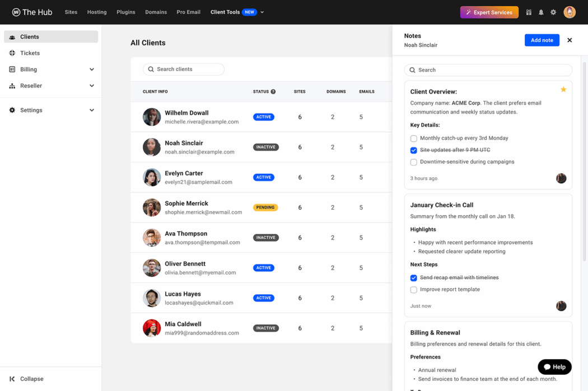Select the Clients icon in the sidebar
Screen dimensions: 588x391
(12, 36)
